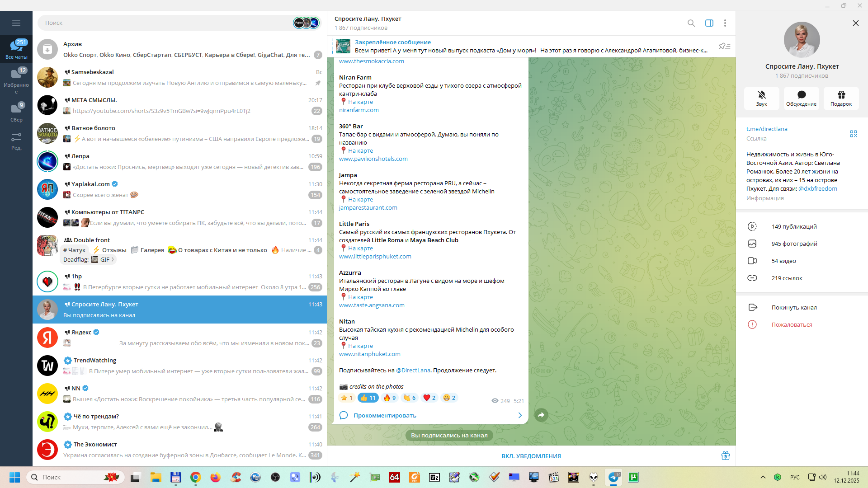This screenshot has width=868, height=488.
Task: Expand Deadflag GIF topic chevron
Action: click(x=113, y=259)
